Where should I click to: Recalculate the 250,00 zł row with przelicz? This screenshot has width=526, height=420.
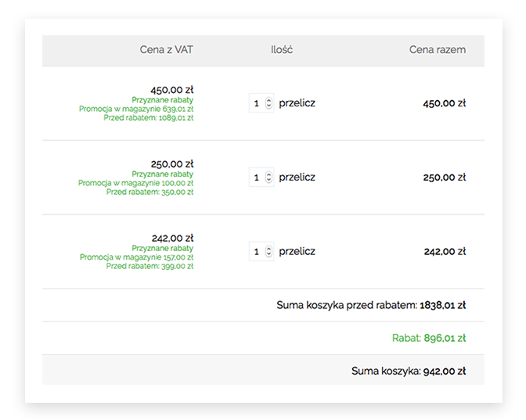(x=297, y=178)
